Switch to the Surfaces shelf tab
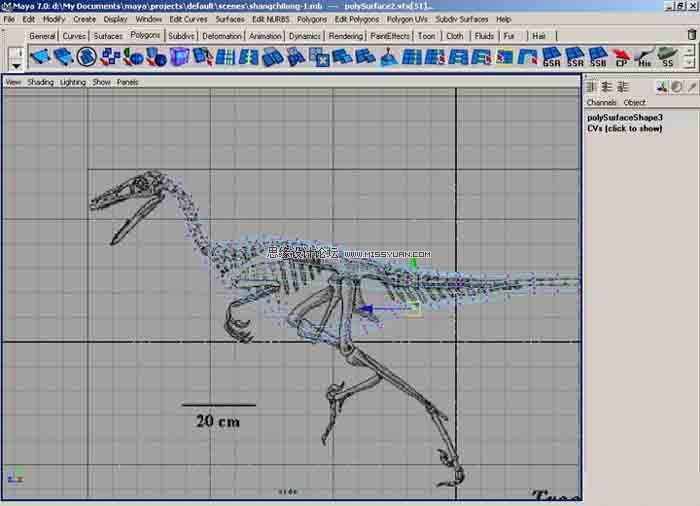The width and height of the screenshot is (700, 506). click(x=108, y=36)
